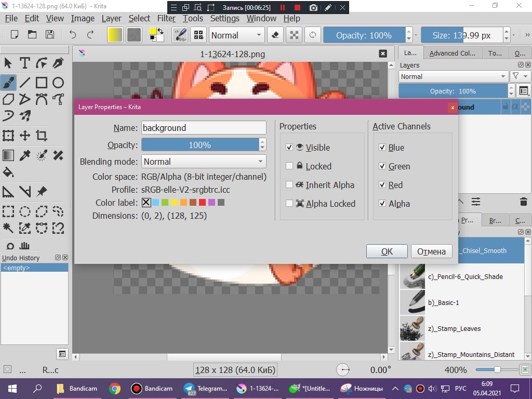This screenshot has width=532, height=399.
Task: Select the Reference Images pin tool
Action: click(42, 192)
